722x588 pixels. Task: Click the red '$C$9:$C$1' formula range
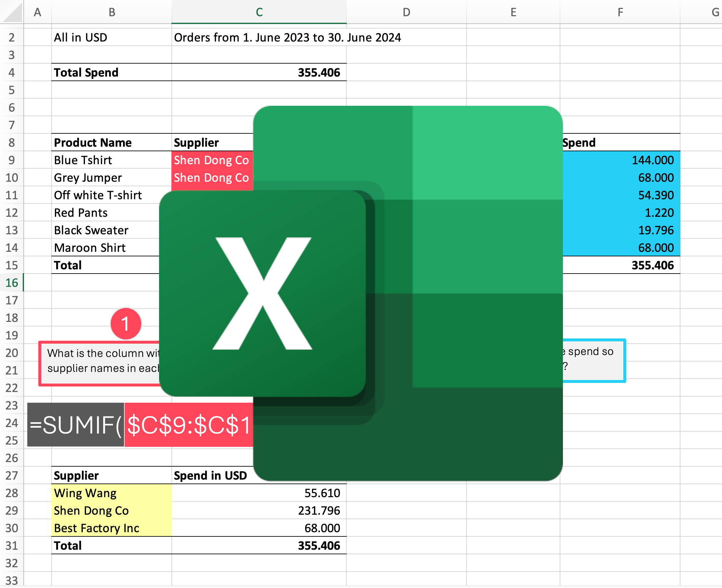click(189, 425)
